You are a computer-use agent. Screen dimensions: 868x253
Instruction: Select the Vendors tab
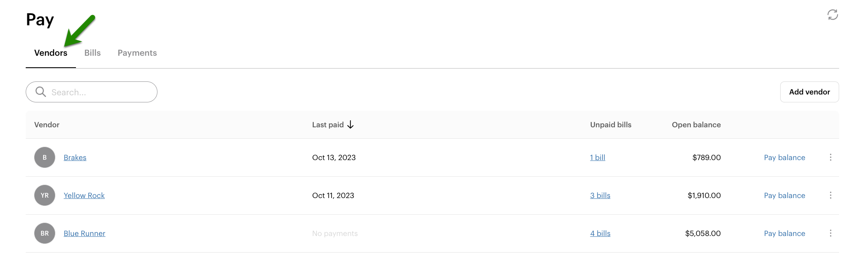coord(51,53)
